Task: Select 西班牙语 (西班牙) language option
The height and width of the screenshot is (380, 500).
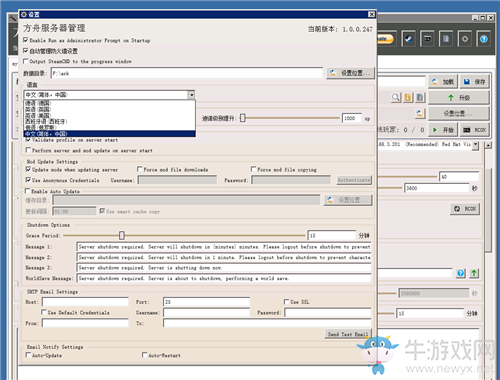Action: tap(109, 121)
